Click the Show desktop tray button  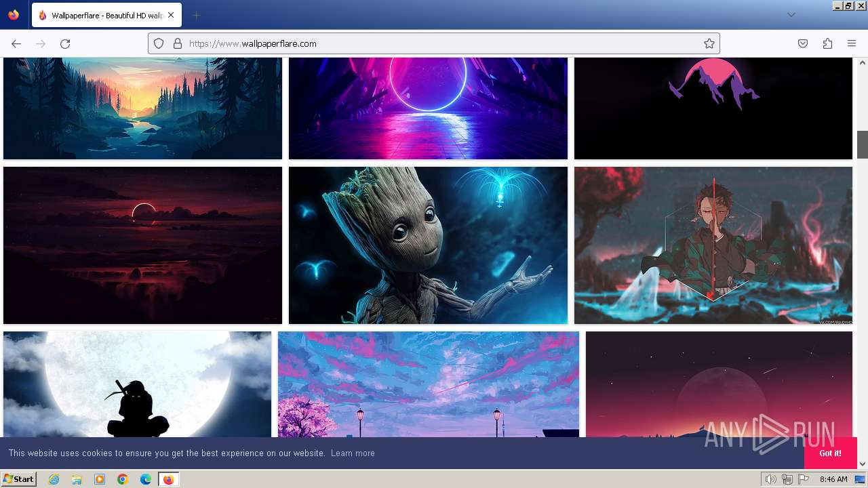pyautogui.click(x=861, y=479)
